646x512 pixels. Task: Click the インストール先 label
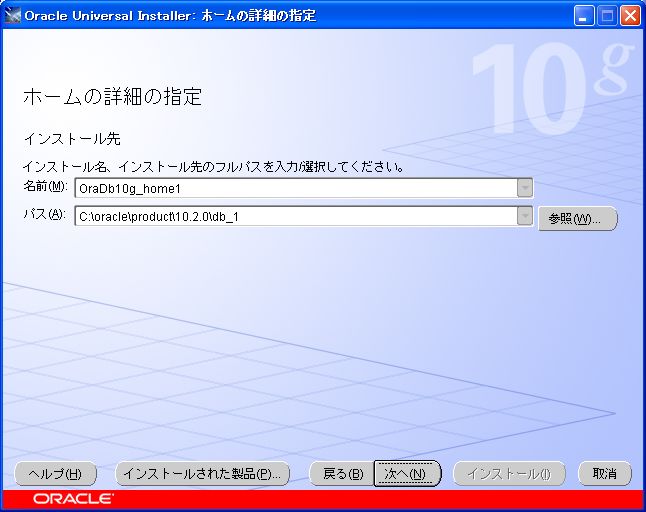point(72,138)
